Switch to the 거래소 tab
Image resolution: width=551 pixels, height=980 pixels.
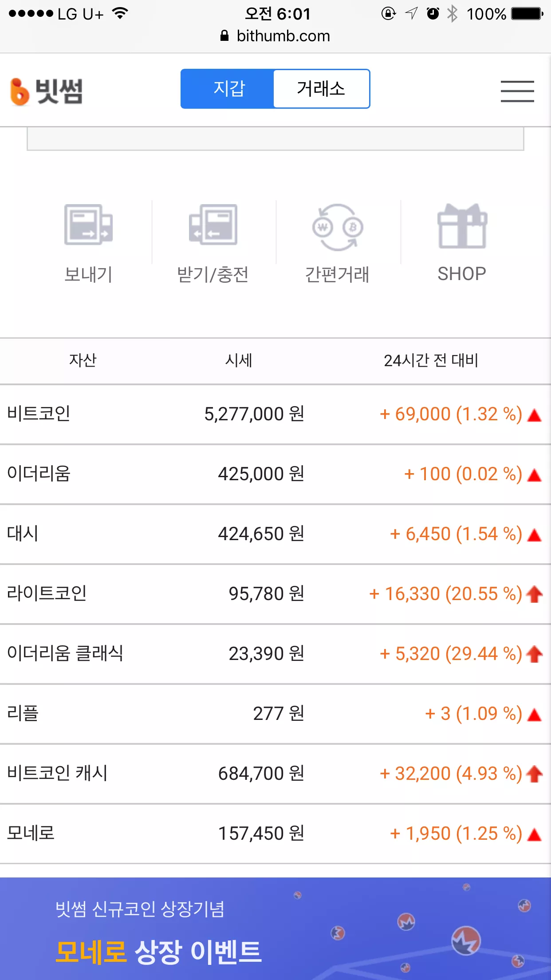point(321,88)
